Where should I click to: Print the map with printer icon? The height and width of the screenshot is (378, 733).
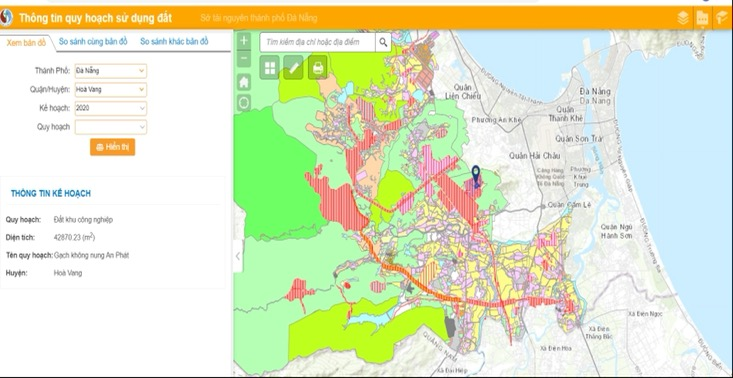pyautogui.click(x=318, y=68)
